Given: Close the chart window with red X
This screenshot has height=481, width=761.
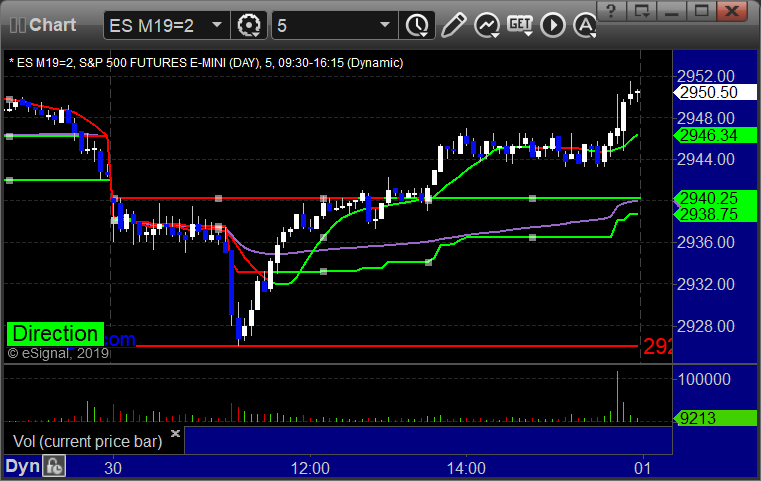Looking at the screenshot, I should click(x=732, y=11).
